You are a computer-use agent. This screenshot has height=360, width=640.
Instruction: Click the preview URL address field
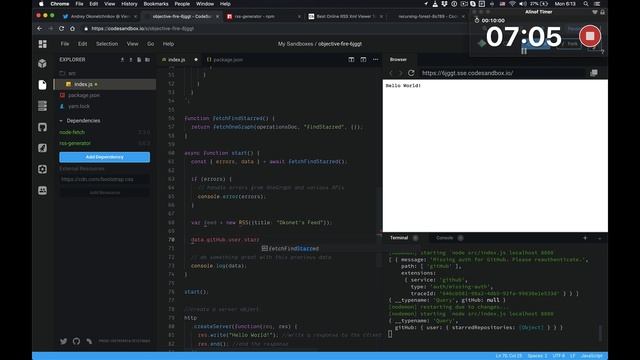(504, 73)
